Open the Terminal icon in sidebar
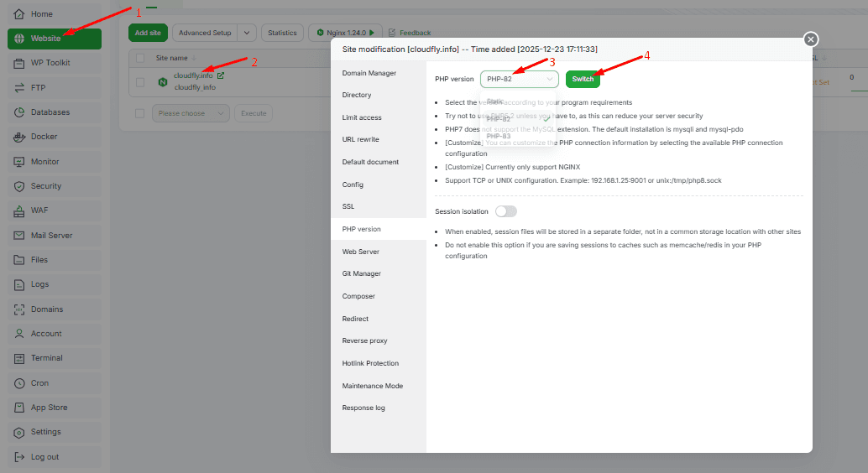 pos(19,358)
